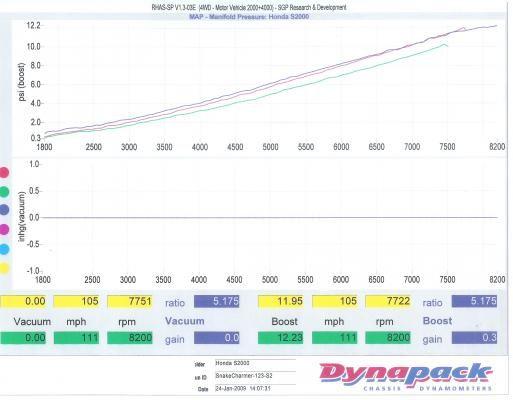Click the Boost gain 0.3 box
The height and width of the screenshot is (400, 513).
pos(474,338)
